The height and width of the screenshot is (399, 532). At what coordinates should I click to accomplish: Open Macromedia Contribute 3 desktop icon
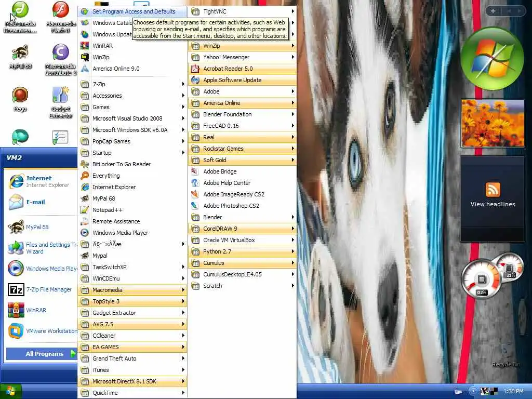[x=61, y=60]
